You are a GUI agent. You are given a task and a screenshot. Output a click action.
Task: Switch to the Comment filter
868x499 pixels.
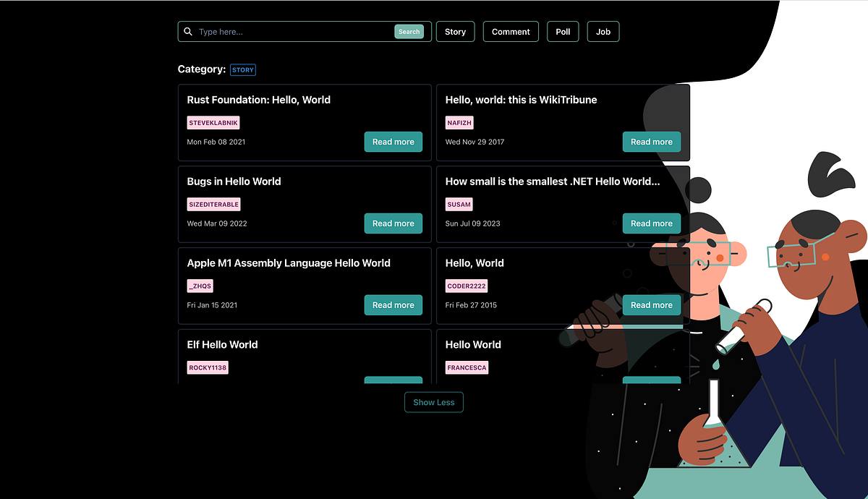[511, 31]
